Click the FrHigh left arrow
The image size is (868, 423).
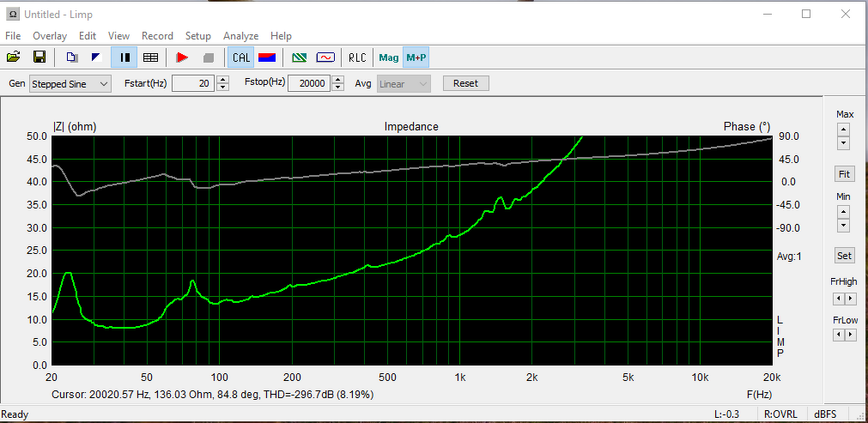839,299
